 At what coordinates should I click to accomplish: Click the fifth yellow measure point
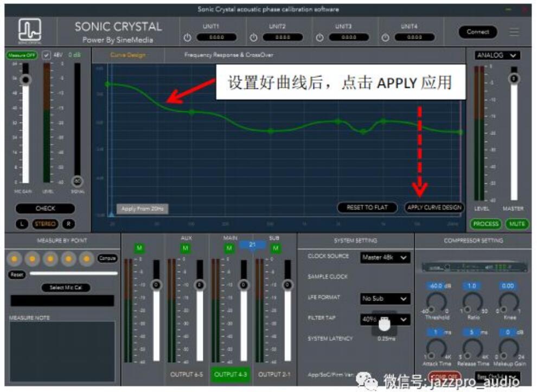(87, 259)
